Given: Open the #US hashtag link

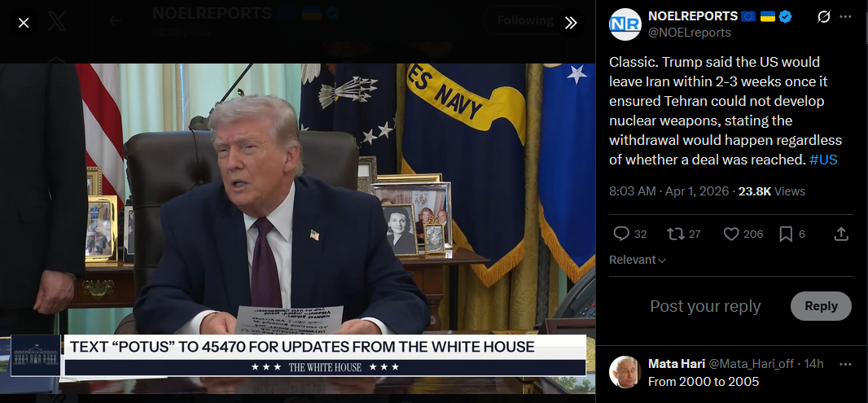Looking at the screenshot, I should pyautogui.click(x=823, y=160).
